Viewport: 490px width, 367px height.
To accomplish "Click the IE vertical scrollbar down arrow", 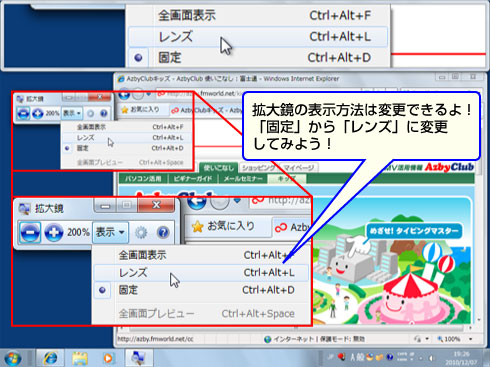I will coord(479,320).
